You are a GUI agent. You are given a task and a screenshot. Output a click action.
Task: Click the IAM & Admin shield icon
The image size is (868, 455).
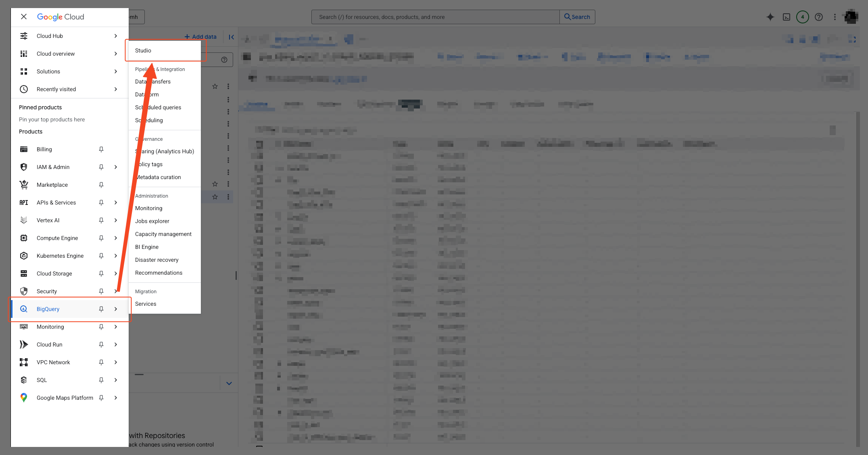(x=24, y=167)
